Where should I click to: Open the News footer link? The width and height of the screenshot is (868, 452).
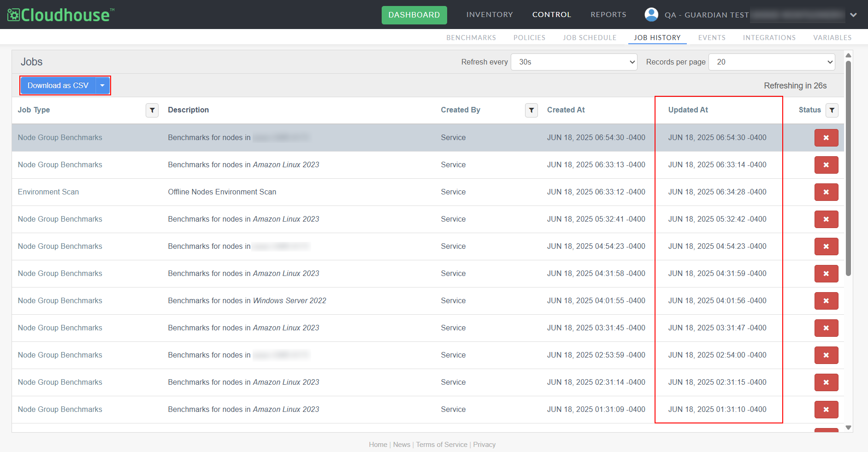(402, 445)
